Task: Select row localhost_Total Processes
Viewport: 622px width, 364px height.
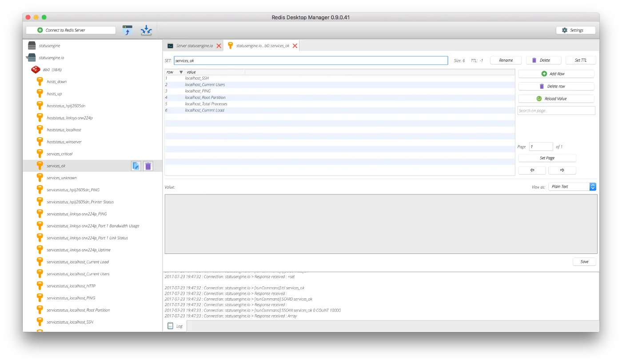Action: pyautogui.click(x=340, y=104)
